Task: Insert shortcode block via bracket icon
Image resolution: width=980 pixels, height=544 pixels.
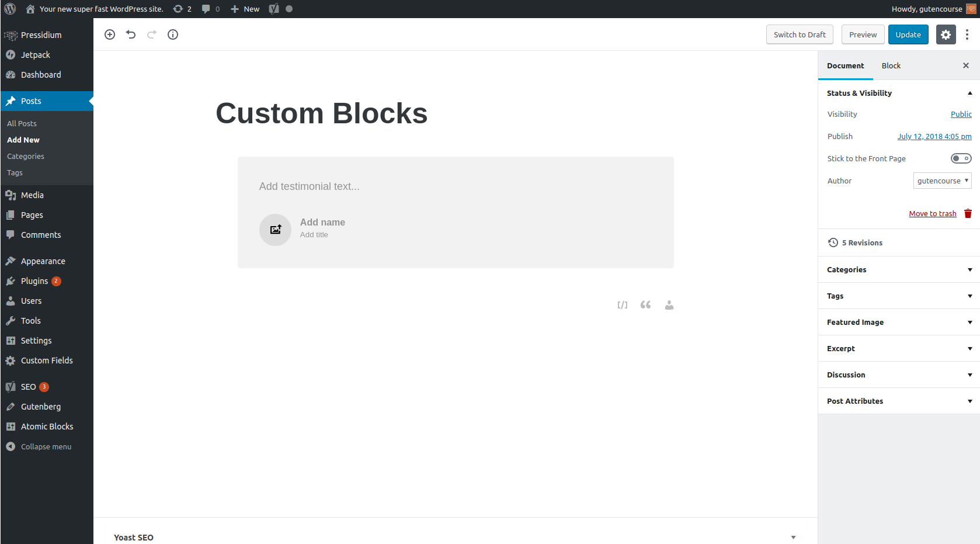Action: pyautogui.click(x=623, y=305)
